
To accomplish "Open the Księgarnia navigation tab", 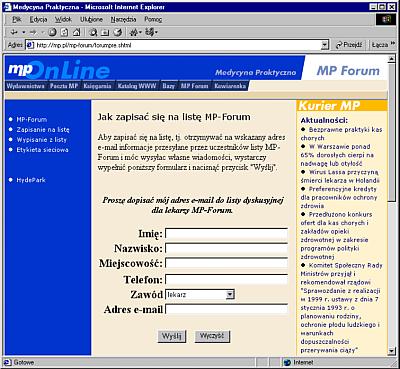I will (97, 86).
